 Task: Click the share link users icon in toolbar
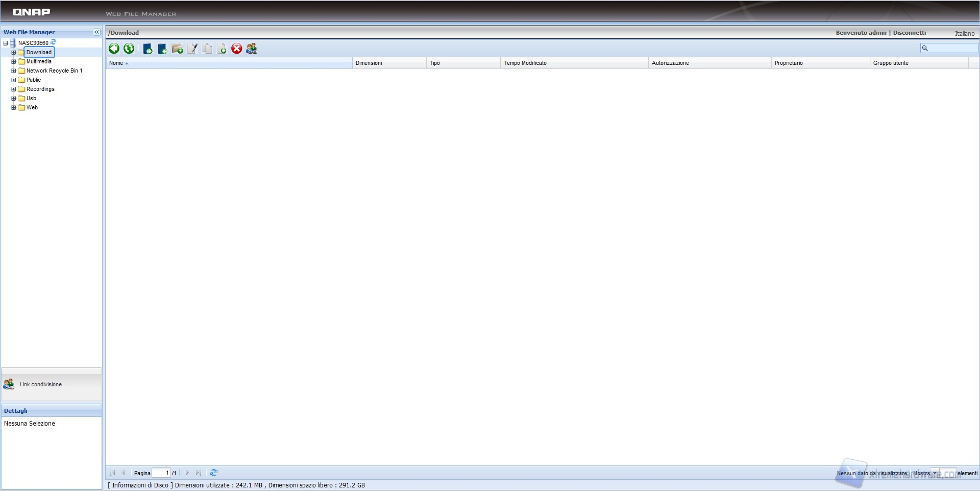[x=252, y=49]
